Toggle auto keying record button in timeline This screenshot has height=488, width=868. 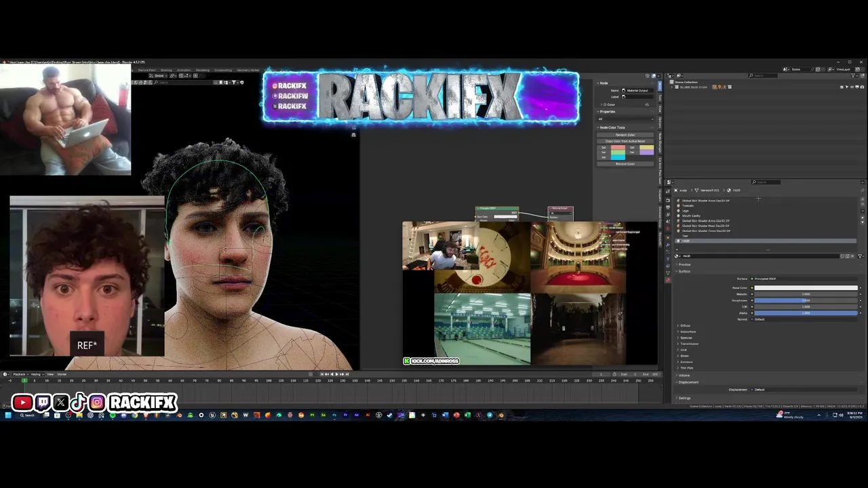311,374
